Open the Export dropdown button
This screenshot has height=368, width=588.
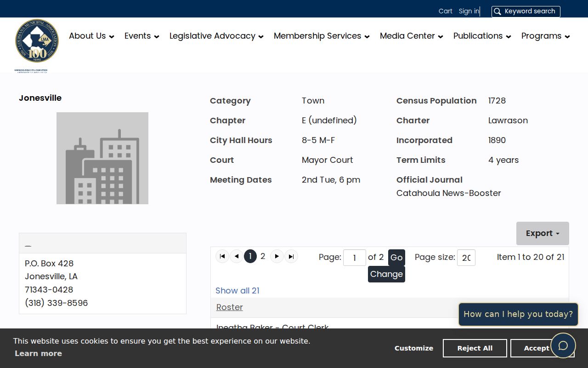543,233
